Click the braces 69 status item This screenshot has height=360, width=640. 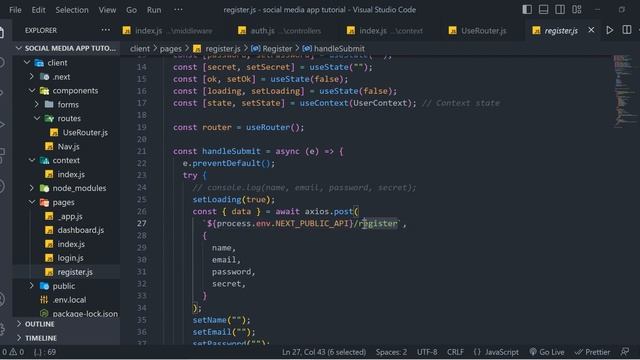[x=45, y=352]
